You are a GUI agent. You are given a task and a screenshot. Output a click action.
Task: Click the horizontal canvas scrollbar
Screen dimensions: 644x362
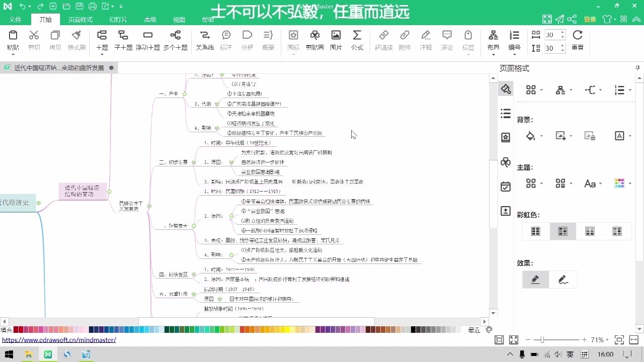(257, 321)
